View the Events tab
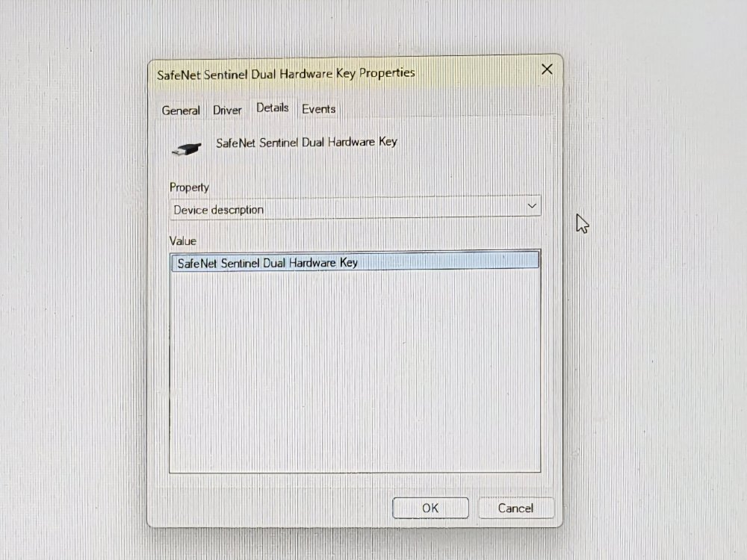The width and height of the screenshot is (747, 560). (319, 109)
